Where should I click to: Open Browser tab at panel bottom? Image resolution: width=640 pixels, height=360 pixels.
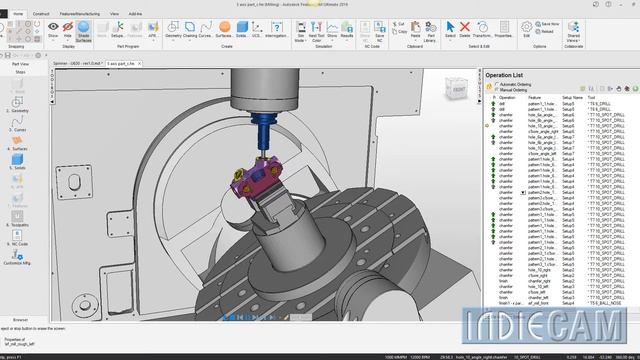click(20, 320)
